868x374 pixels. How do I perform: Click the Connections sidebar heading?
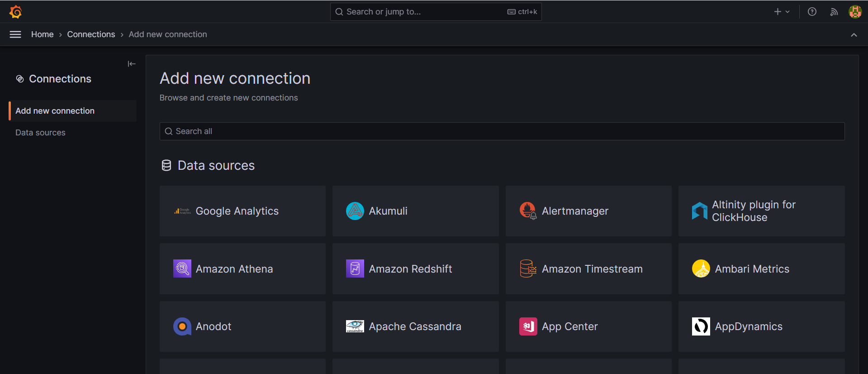coord(60,79)
